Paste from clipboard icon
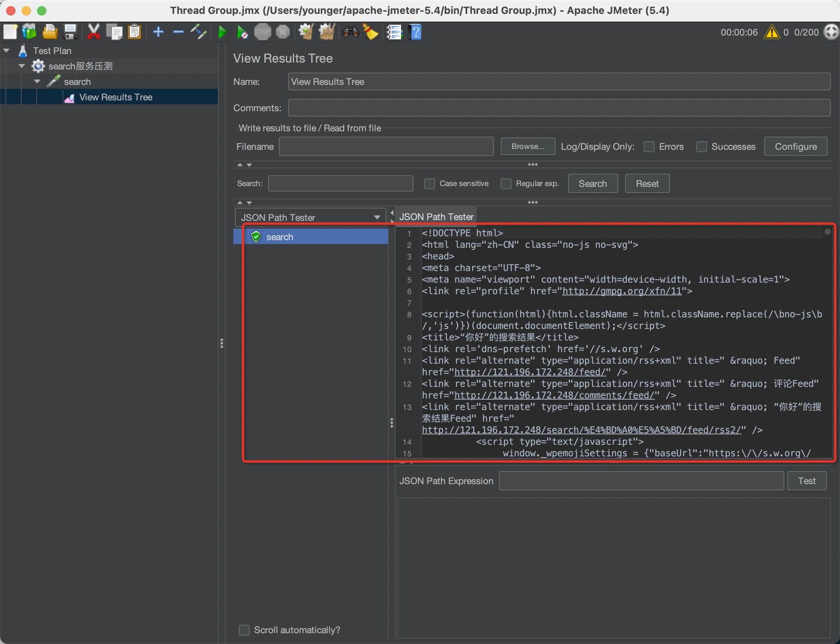This screenshot has height=644, width=840. click(x=134, y=32)
